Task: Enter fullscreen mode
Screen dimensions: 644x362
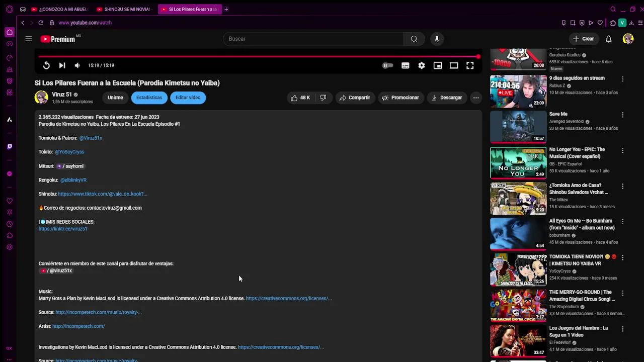Action: point(470,65)
